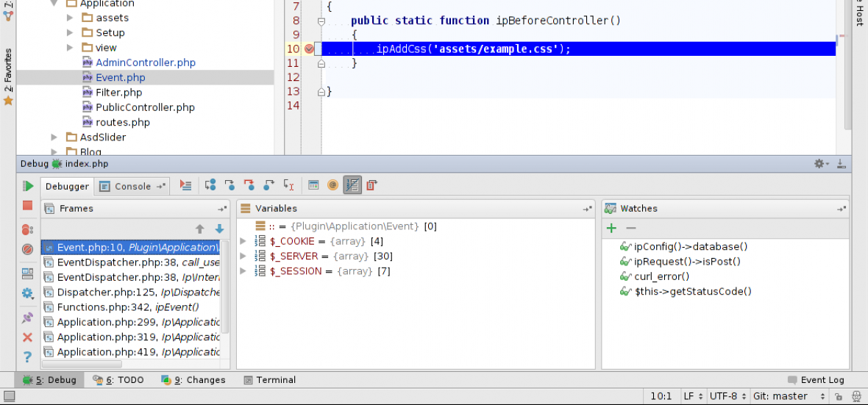Toggle the breakpoint on line 10
The height and width of the screenshot is (405, 868).
pos(309,49)
